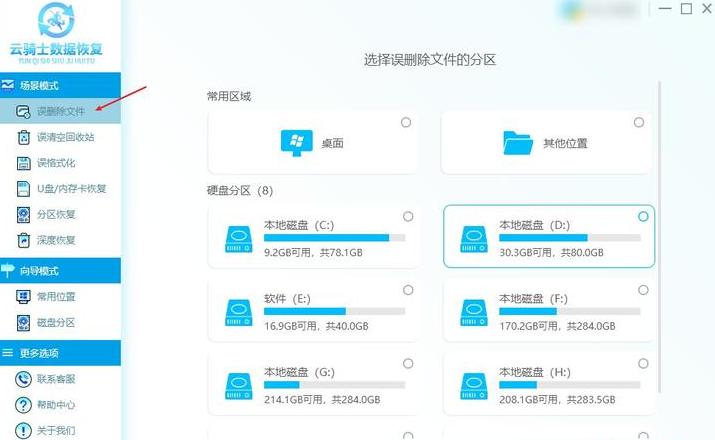Open the 关于我们 link
Image resolution: width=715 pixels, height=440 pixels.
[x=60, y=430]
